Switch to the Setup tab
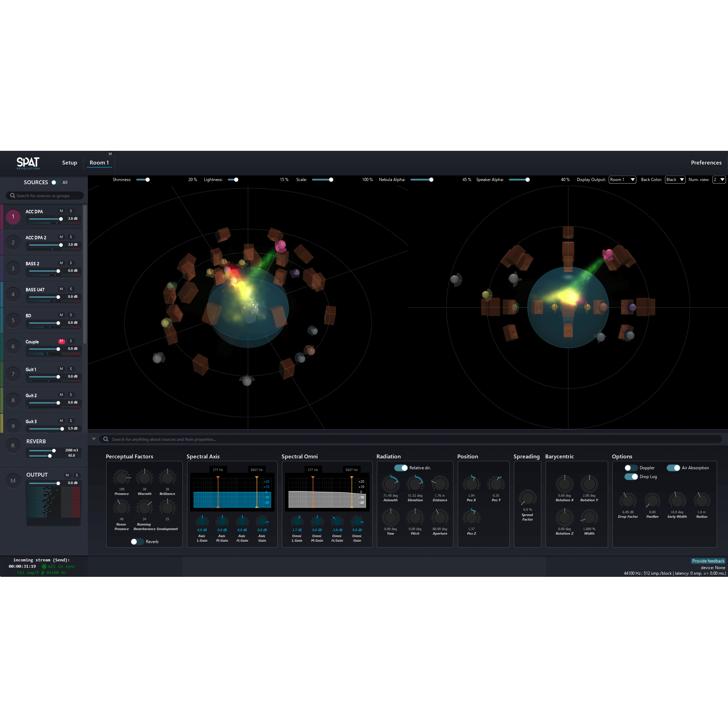This screenshot has width=728, height=728. pyautogui.click(x=69, y=163)
